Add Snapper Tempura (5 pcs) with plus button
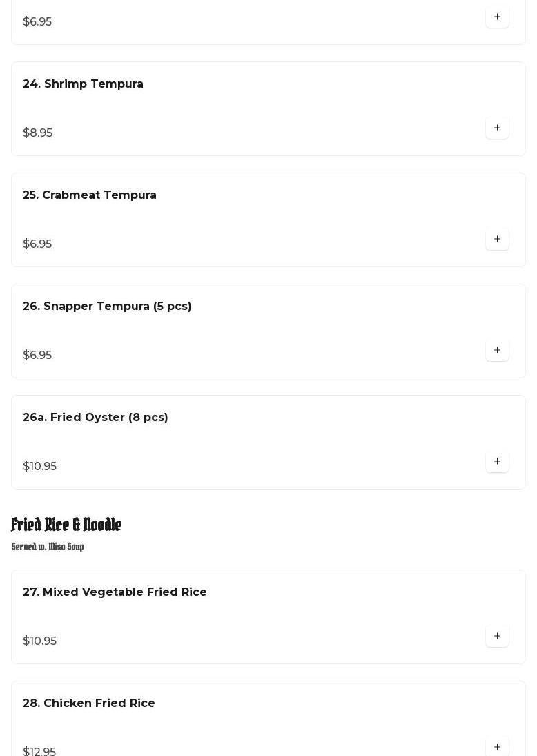Viewport: 537px width, 756px height. 497,350
